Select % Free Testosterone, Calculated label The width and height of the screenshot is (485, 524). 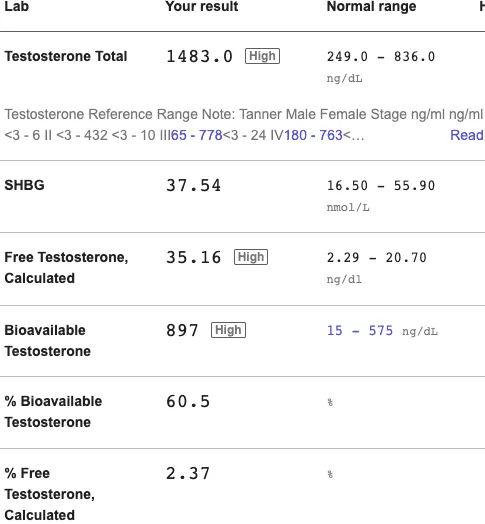49,494
